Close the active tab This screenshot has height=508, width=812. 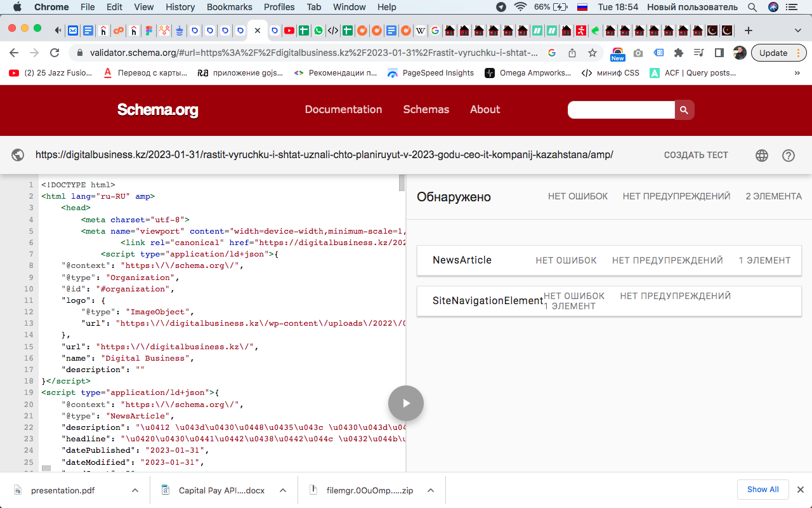tap(257, 30)
